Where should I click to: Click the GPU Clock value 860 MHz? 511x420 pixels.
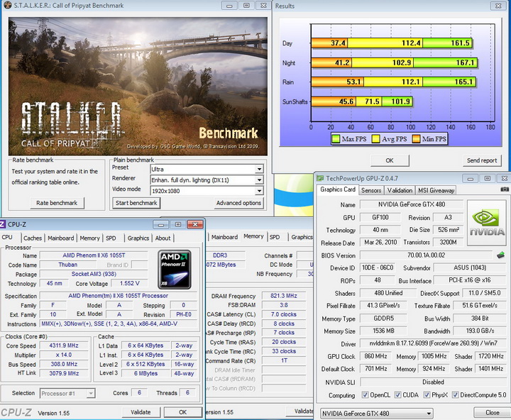375,356
